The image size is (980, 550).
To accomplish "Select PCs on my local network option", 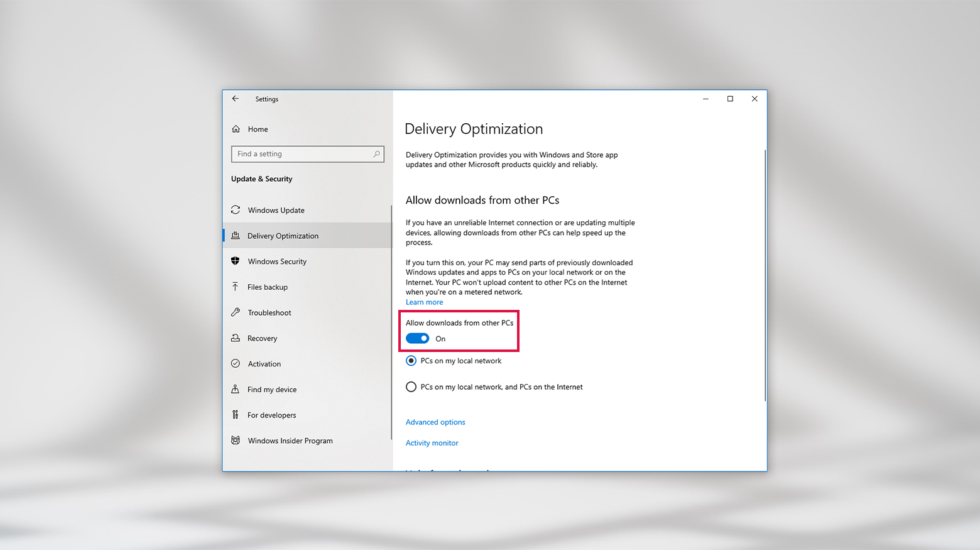I will [411, 360].
